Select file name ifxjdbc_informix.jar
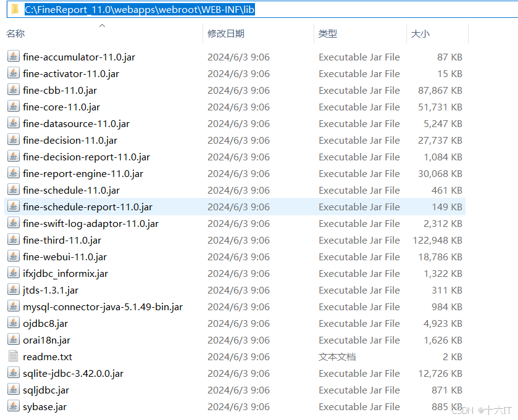 pyautogui.click(x=65, y=273)
